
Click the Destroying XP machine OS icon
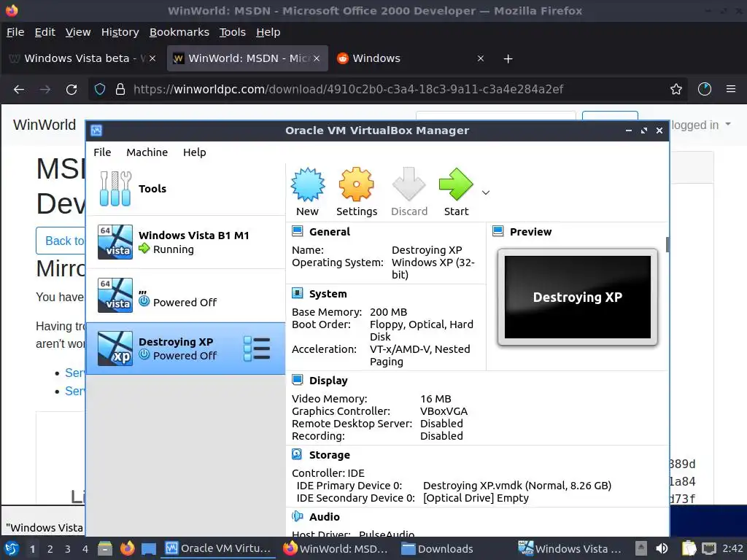[x=115, y=349]
